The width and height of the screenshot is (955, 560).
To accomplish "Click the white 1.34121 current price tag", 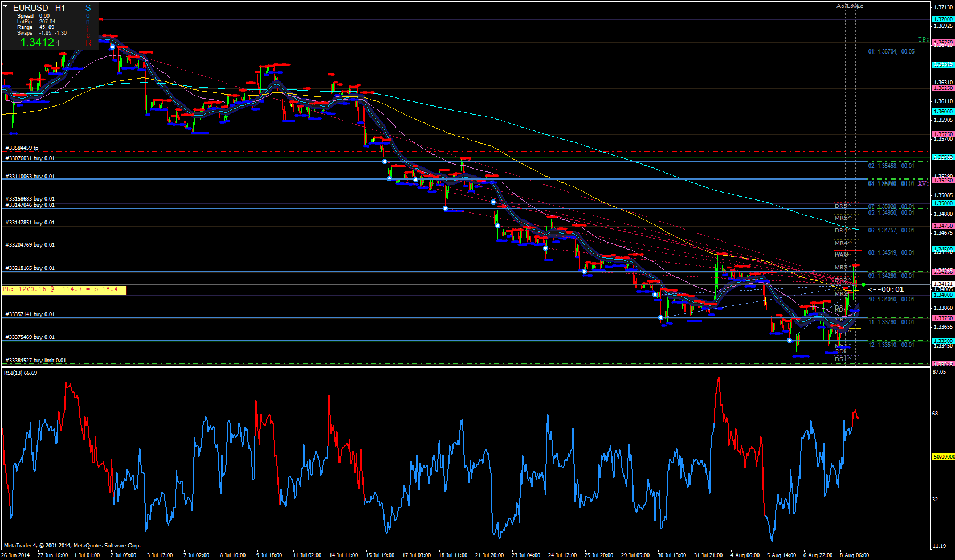I will click(943, 284).
